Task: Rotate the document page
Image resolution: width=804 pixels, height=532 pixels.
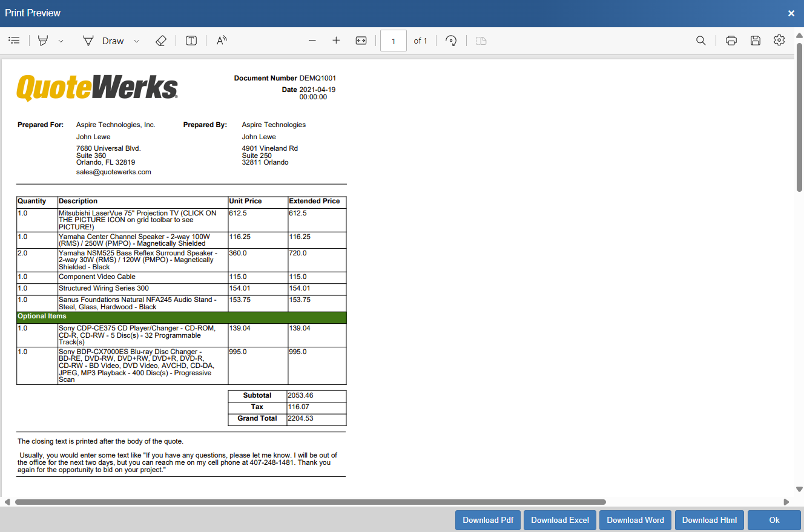Action: (x=451, y=41)
